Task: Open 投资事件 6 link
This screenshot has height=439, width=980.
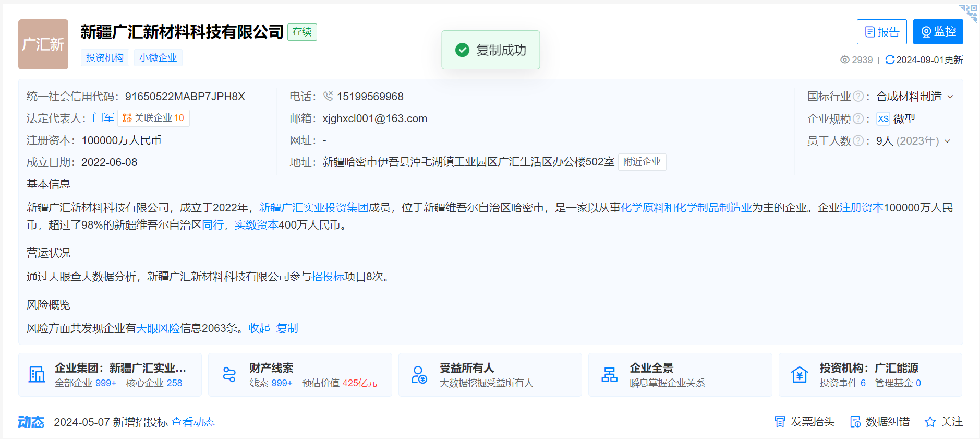Action: pyautogui.click(x=843, y=383)
